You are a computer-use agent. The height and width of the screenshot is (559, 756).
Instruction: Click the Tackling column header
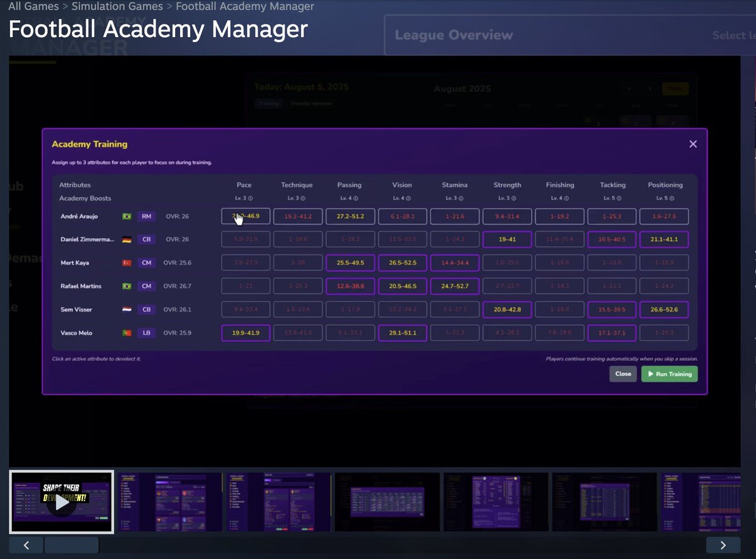click(x=613, y=185)
